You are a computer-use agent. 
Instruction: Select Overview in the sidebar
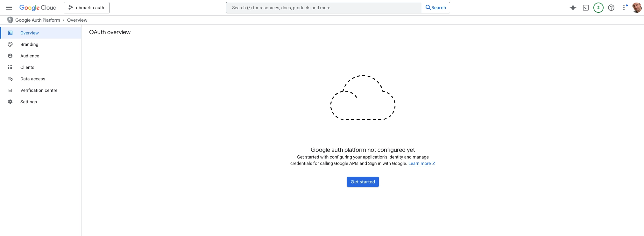coord(41,33)
